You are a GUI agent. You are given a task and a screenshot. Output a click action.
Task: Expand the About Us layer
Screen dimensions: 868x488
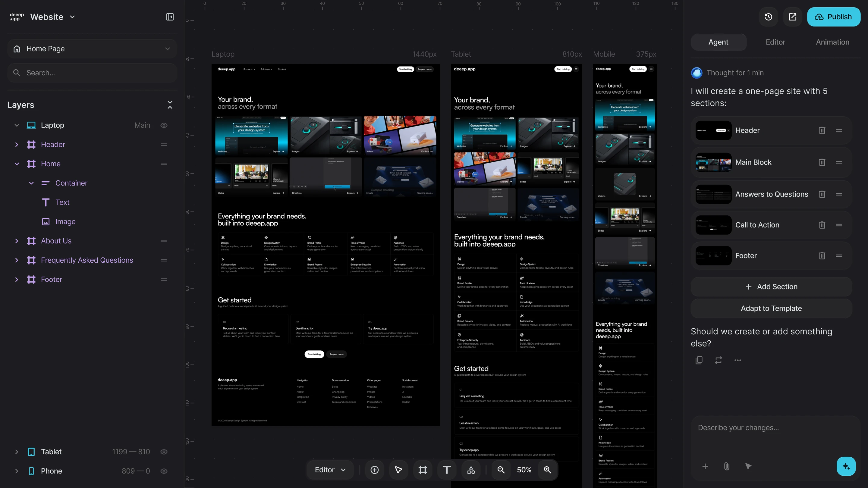click(x=17, y=241)
